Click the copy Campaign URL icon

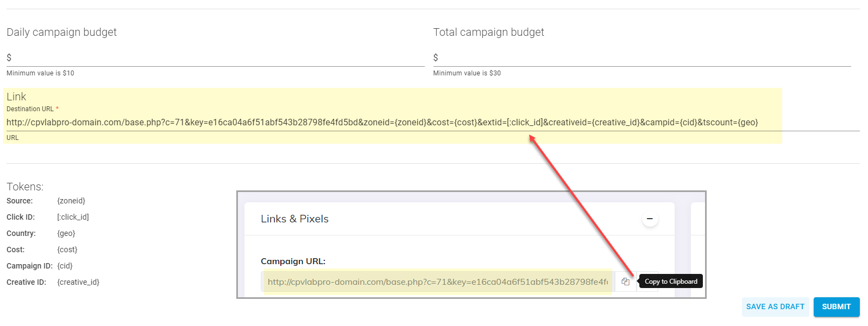click(625, 282)
